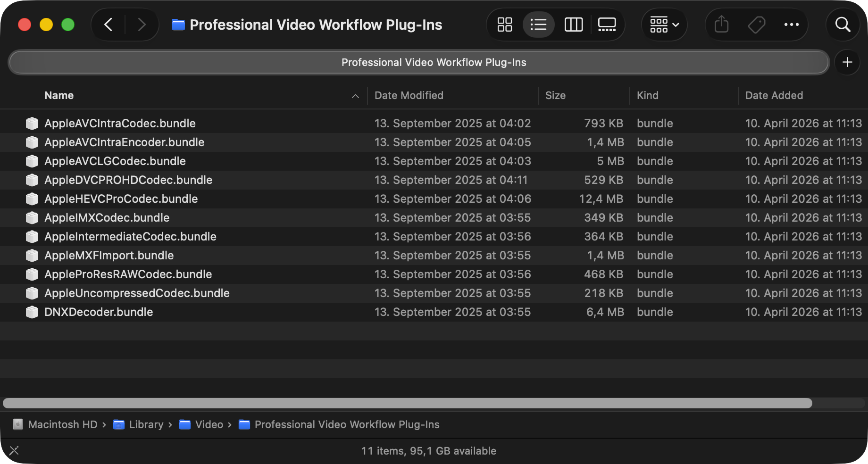Select the AppleDVCPROHDCodec.bundle icon
Screen dimensions: 868x464
tap(32, 180)
